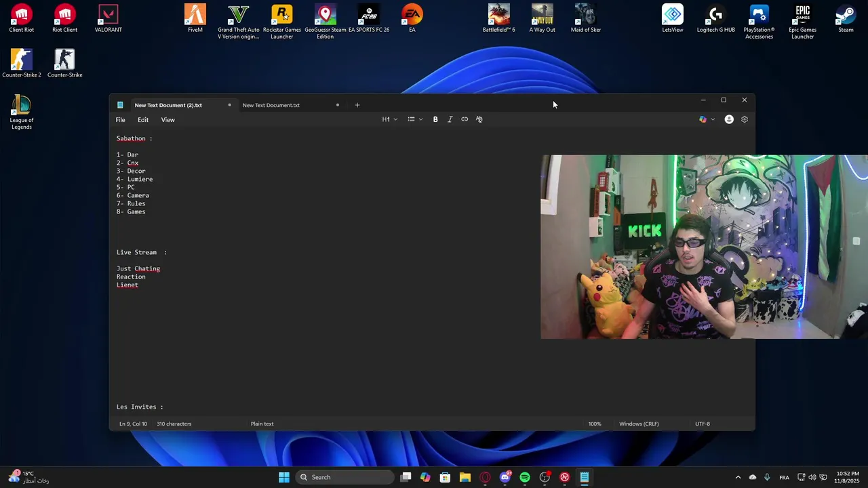
Task: Open the 100% zoom level indicator
Action: coord(595,424)
